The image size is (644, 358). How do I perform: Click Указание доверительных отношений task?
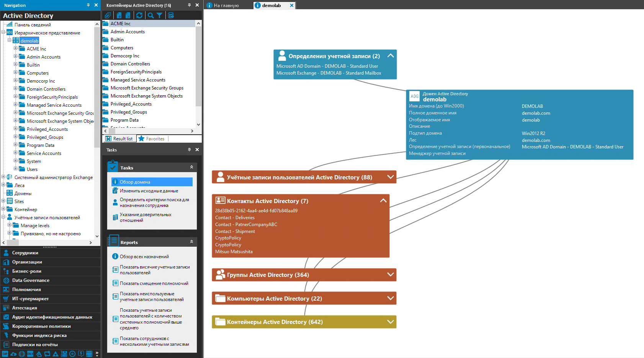click(145, 218)
